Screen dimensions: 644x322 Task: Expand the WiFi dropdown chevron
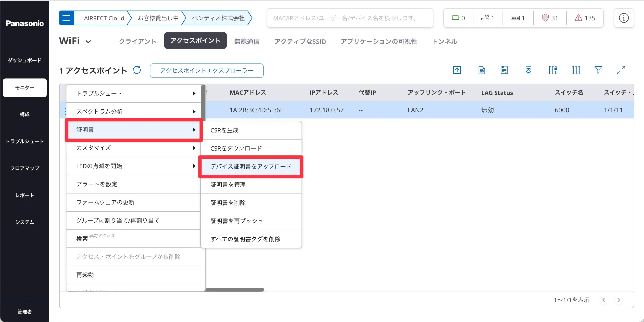click(x=88, y=42)
